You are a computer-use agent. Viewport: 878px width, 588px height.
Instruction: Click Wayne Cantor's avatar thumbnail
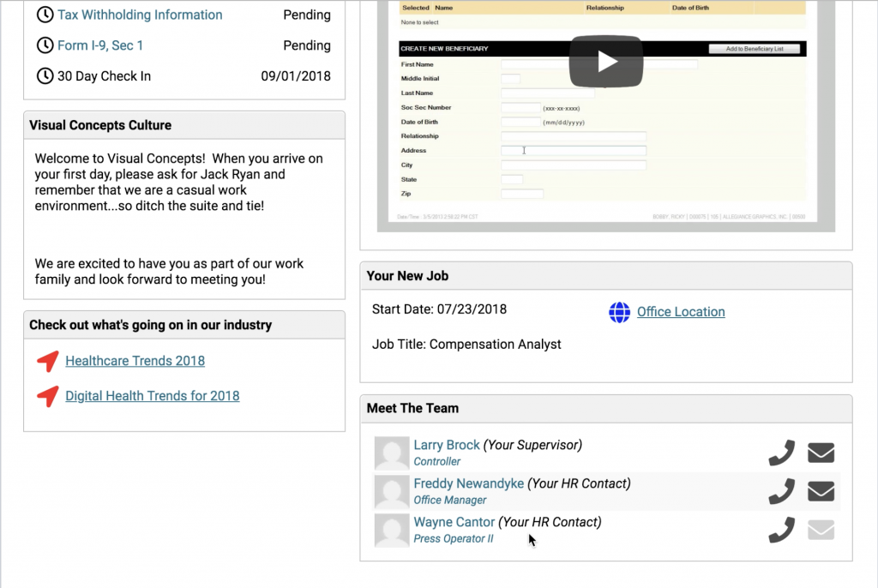pos(392,530)
